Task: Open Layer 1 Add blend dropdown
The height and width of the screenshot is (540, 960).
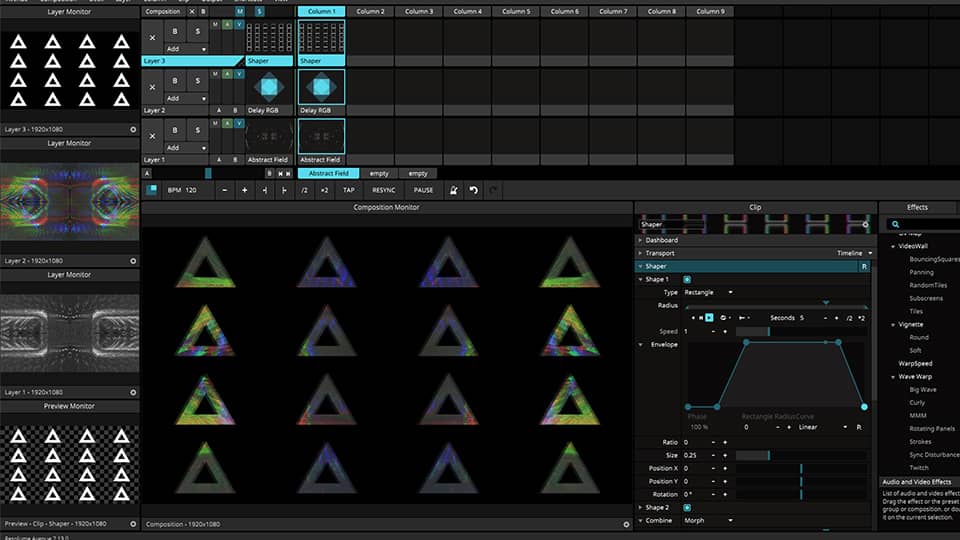Action: pos(186,148)
